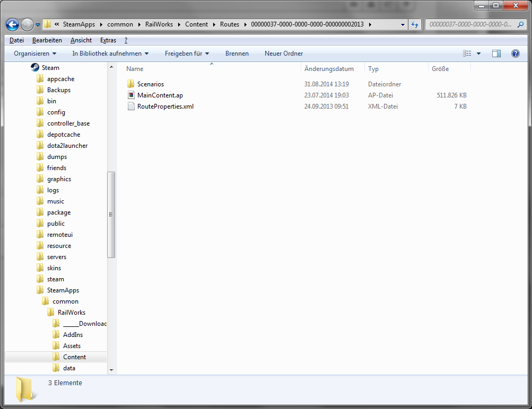The image size is (532, 409).
Task: Select the depotcache folder icon in the tree
Action: 40,135
